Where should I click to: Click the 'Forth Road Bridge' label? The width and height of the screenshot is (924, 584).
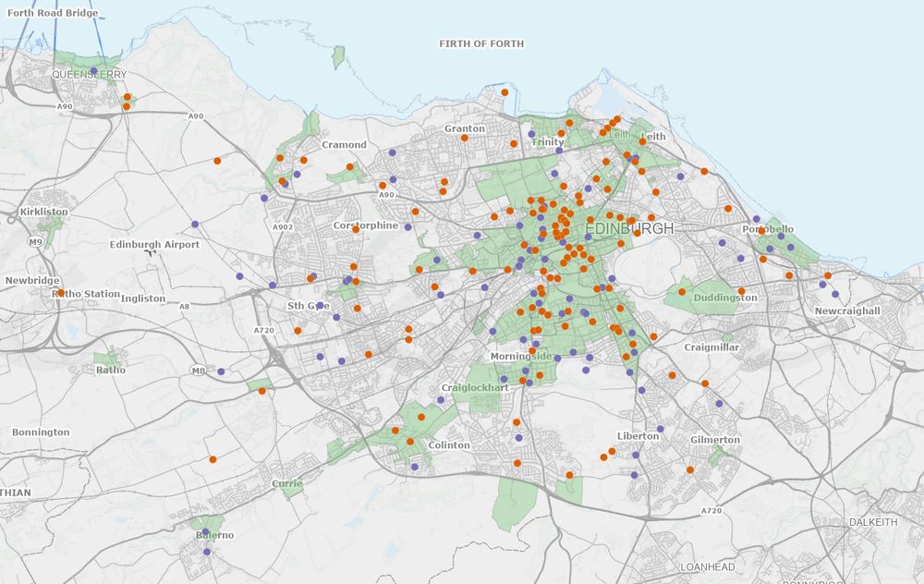pos(53,13)
